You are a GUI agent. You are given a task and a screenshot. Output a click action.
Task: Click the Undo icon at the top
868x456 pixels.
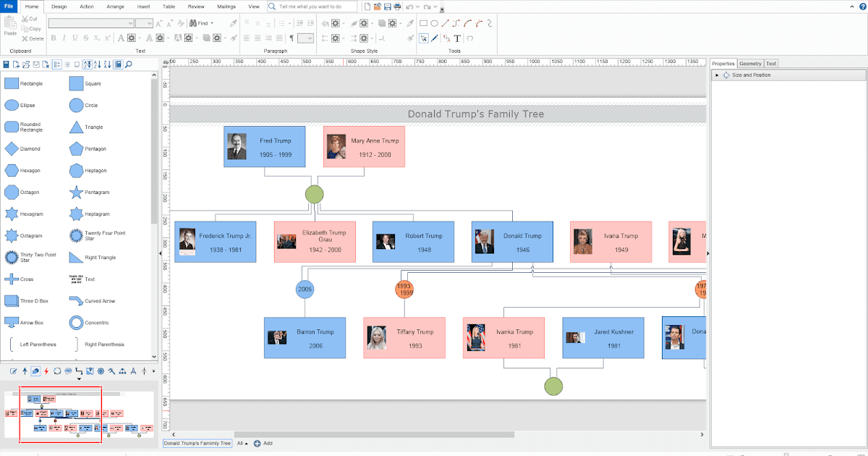409,7
